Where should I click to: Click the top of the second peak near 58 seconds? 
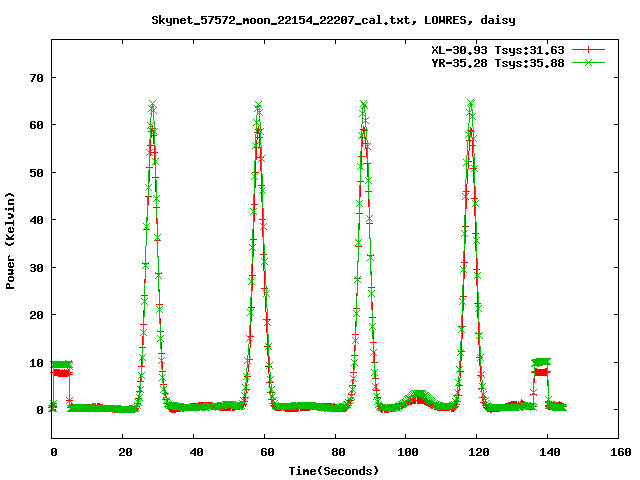click(x=258, y=105)
